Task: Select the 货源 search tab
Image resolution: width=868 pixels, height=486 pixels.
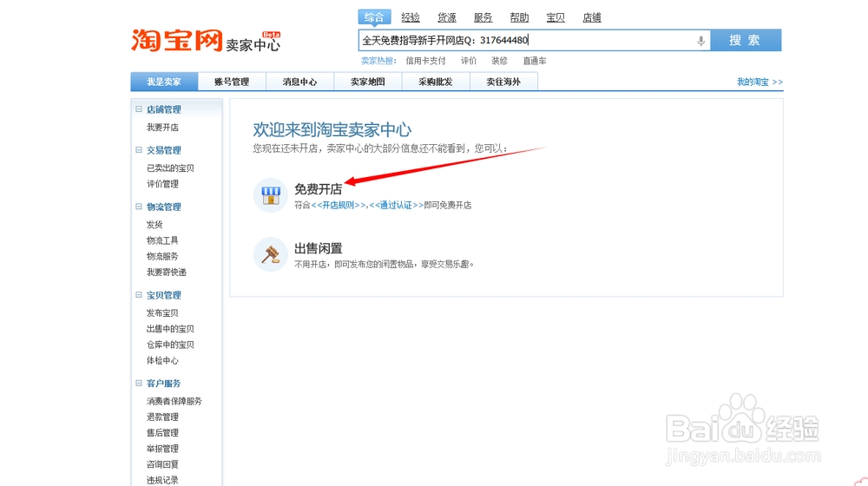Action: click(447, 17)
